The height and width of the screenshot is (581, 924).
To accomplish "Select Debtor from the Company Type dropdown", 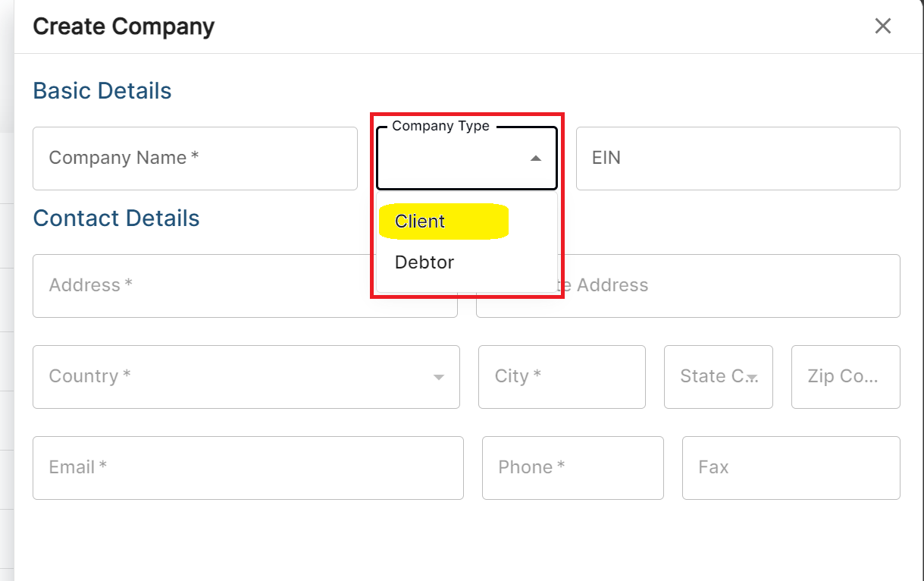I will click(424, 262).
